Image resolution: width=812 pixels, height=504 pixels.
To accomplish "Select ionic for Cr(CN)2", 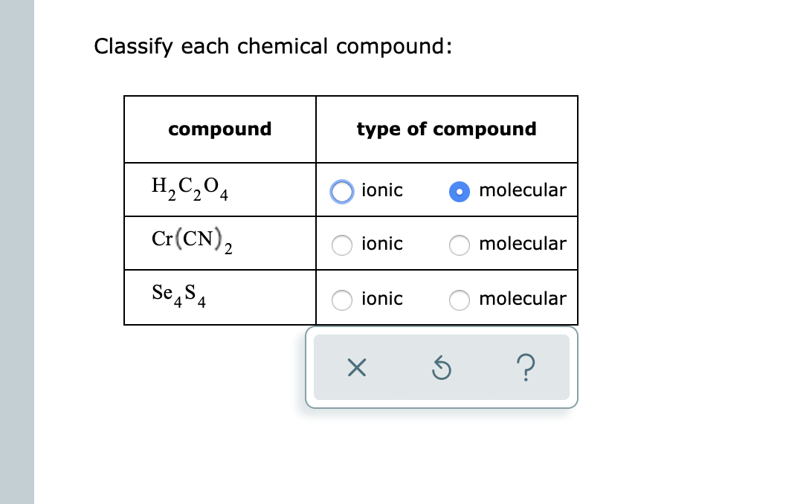I will point(342,245).
